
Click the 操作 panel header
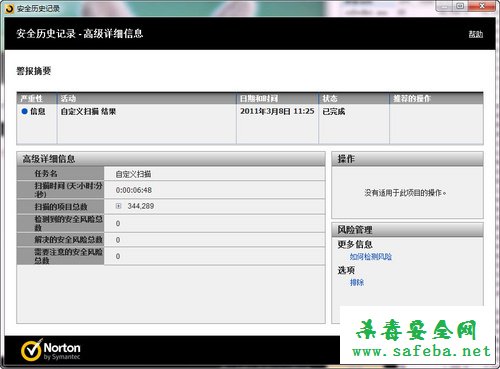tap(407, 159)
